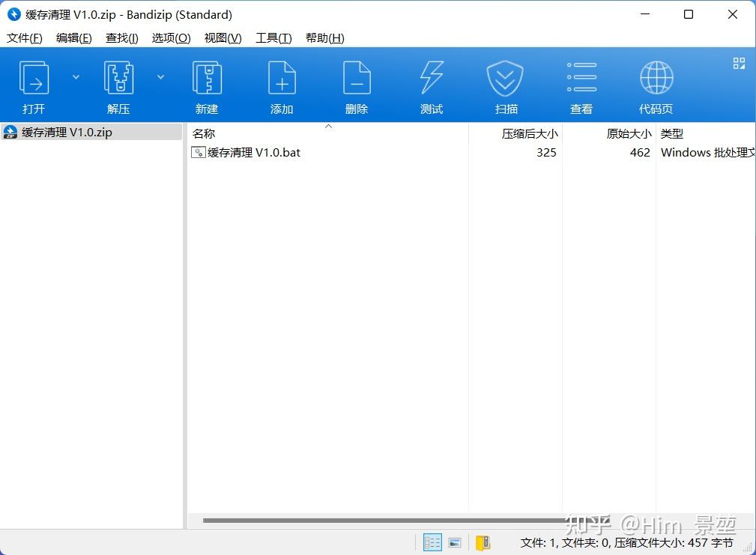This screenshot has height=555, width=756.
Task: Switch to image preview view icon
Action: [455, 543]
